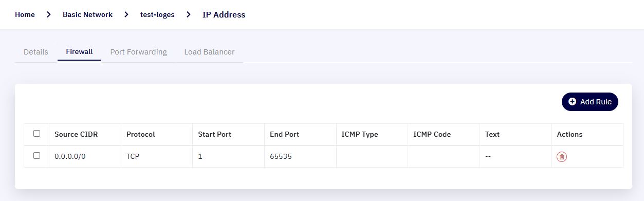This screenshot has width=644, height=201.
Task: Click chevron arrow after Basic Network breadcrumb
Action: click(126, 14)
